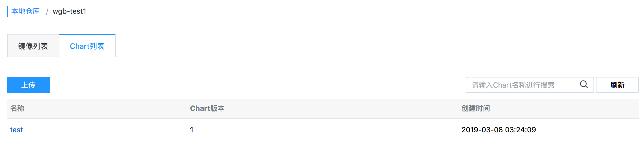
Task: Click the wgb-test1 breadcrumb text
Action: (x=69, y=11)
